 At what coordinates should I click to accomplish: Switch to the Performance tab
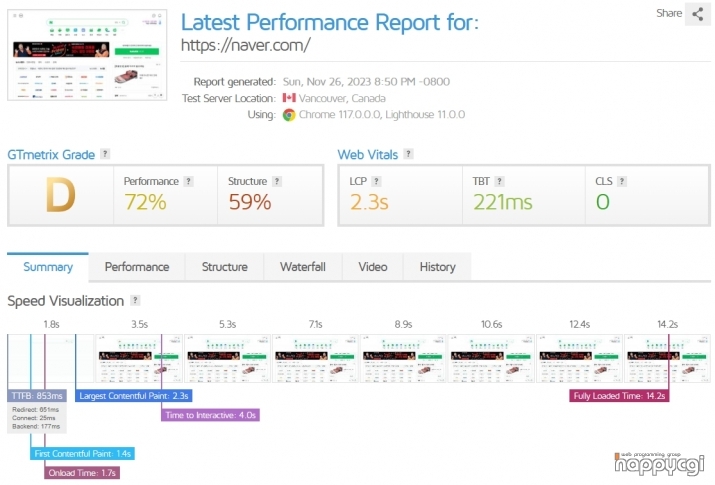tap(137, 267)
